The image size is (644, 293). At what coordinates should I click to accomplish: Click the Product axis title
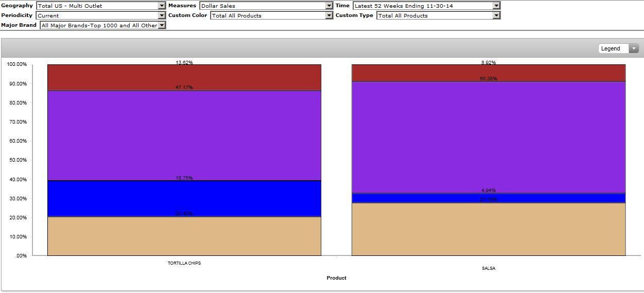click(336, 278)
